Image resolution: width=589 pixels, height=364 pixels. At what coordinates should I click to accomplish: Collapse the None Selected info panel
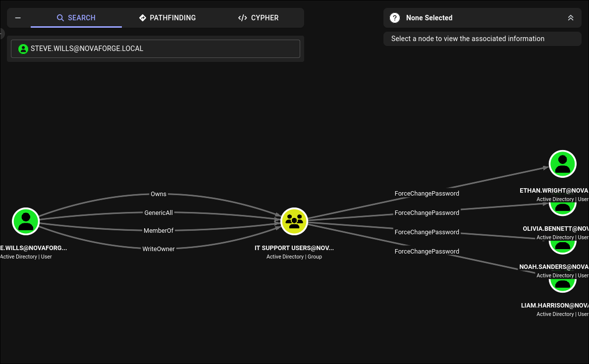pos(570,18)
